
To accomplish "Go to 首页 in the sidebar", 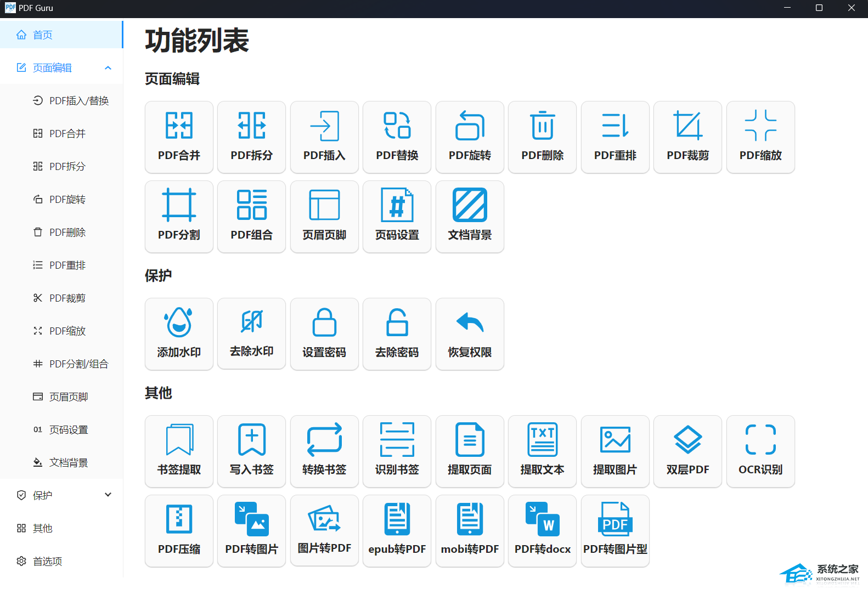I will 43,35.
